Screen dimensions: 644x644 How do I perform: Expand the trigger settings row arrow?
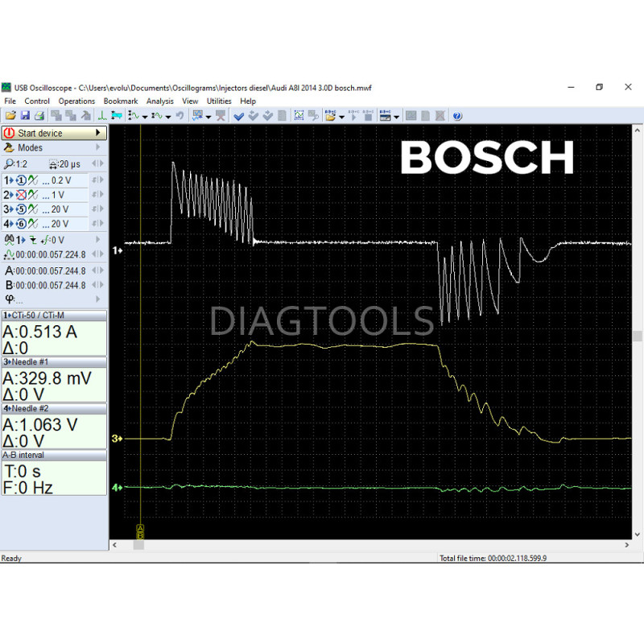click(98, 239)
